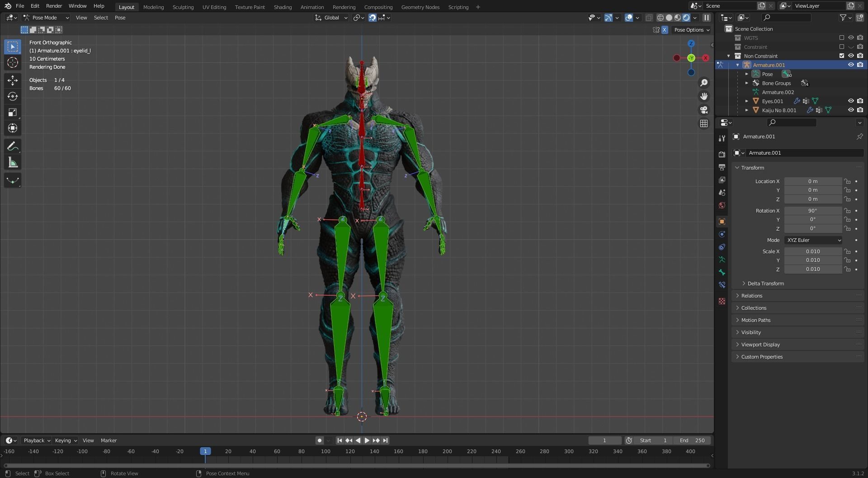Screen dimensions: 868x478
Task: Expand the Relations panel
Action: click(x=798, y=296)
